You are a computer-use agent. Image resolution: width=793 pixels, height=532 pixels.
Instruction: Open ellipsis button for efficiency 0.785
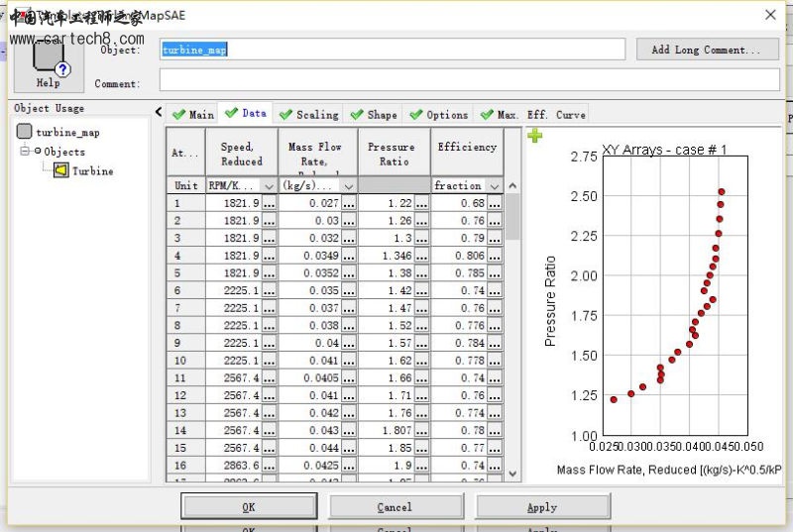[x=495, y=272]
